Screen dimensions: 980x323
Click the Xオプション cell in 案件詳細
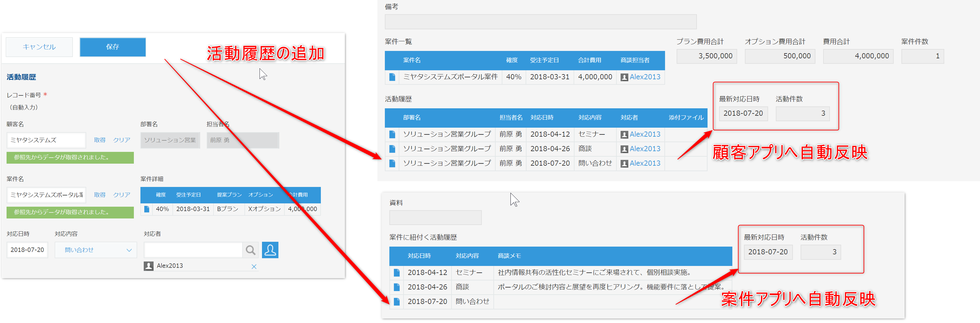click(x=264, y=209)
